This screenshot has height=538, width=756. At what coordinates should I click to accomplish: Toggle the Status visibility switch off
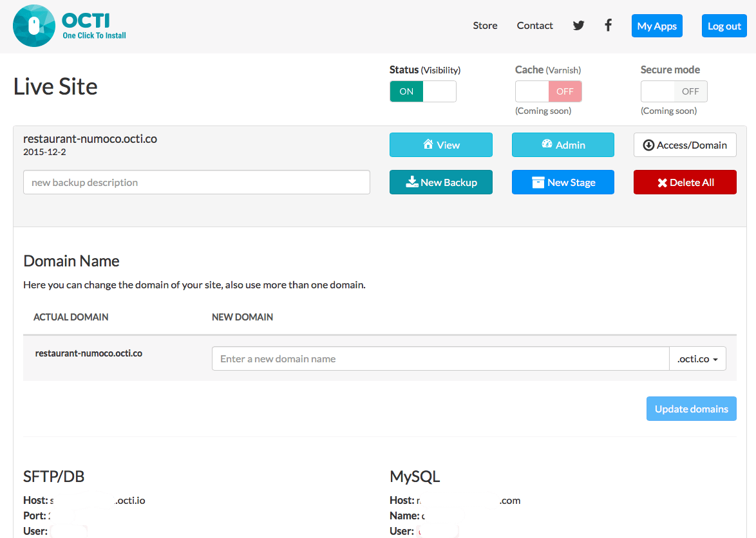point(422,91)
